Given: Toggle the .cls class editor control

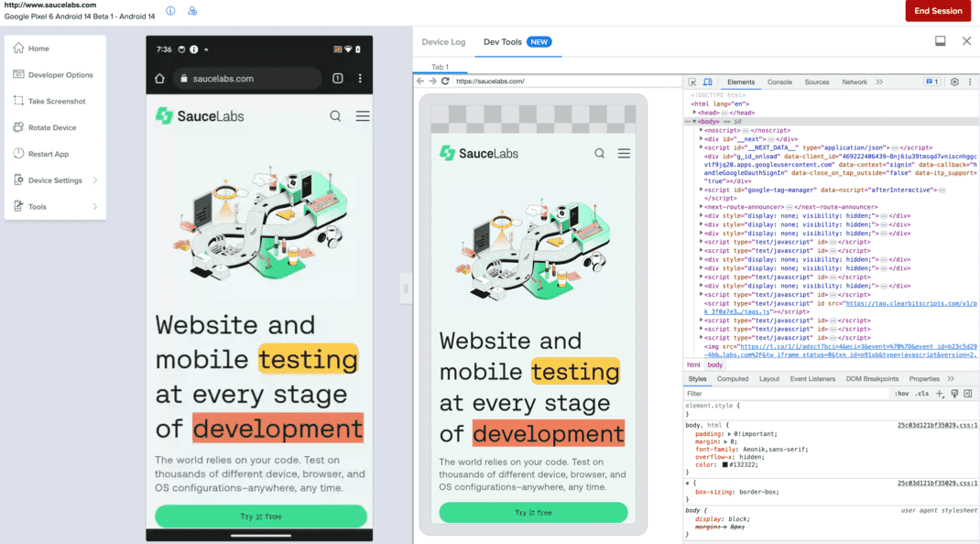Looking at the screenshot, I should 920,393.
